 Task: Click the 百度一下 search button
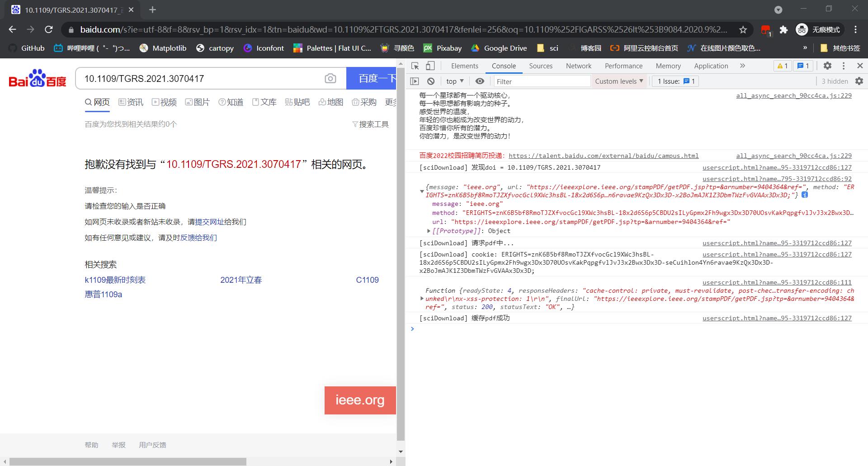click(371, 79)
